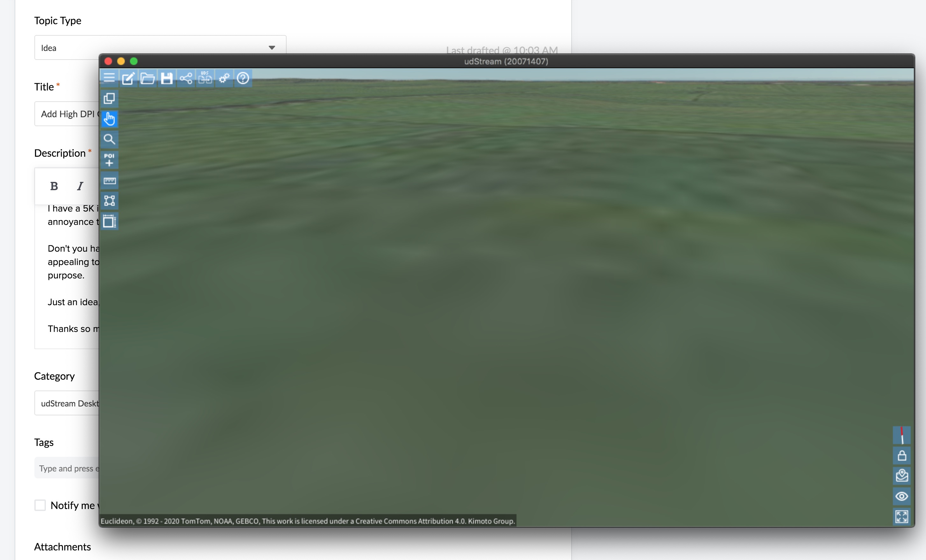Screen dimensions: 926x560
Task: Click the open project folder icon
Action: pos(147,78)
